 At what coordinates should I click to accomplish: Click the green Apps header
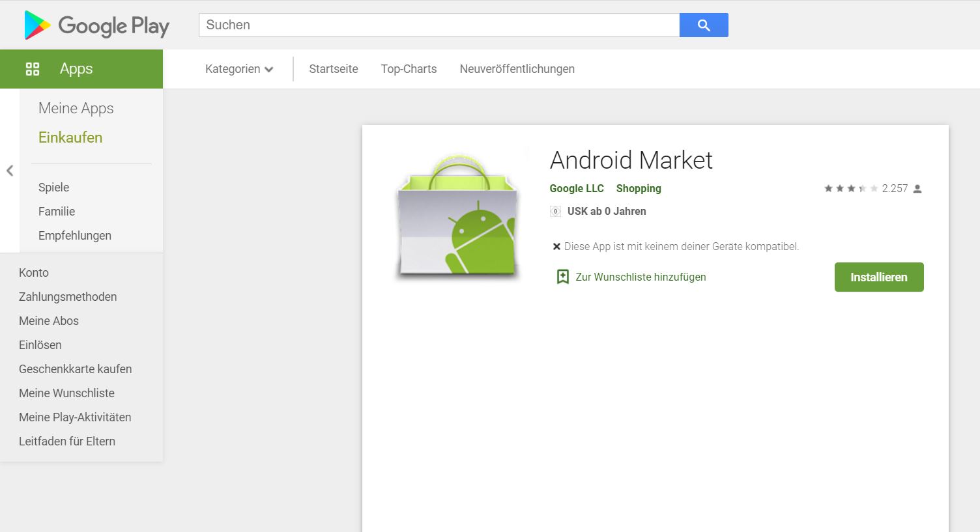pos(81,69)
